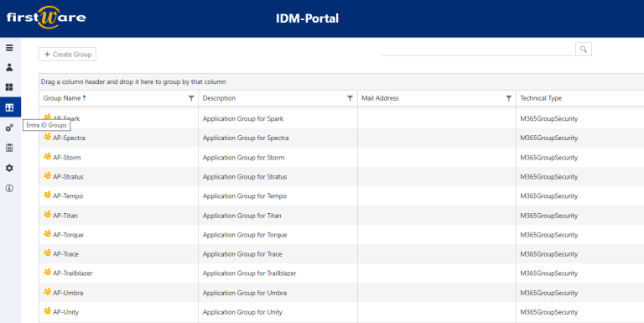Sort by the Description column header
This screenshot has width=644, height=323.
tap(219, 98)
